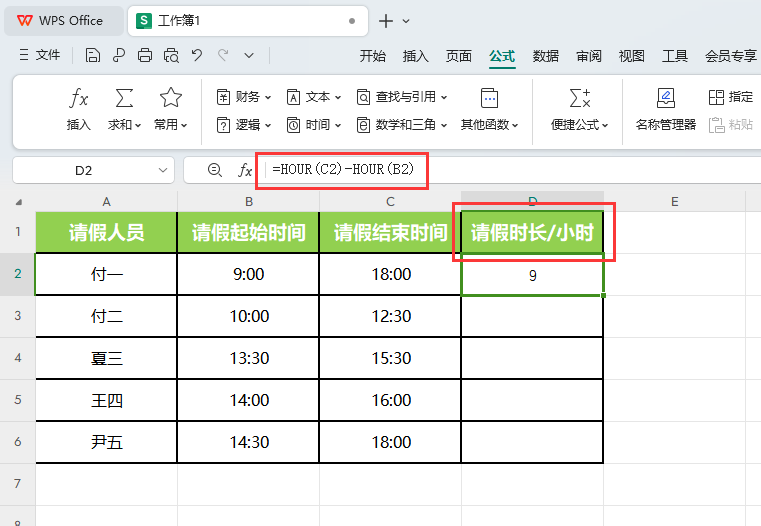Screen dimensions: 761x526
Task: Open the Name Manager
Action: coord(665,110)
